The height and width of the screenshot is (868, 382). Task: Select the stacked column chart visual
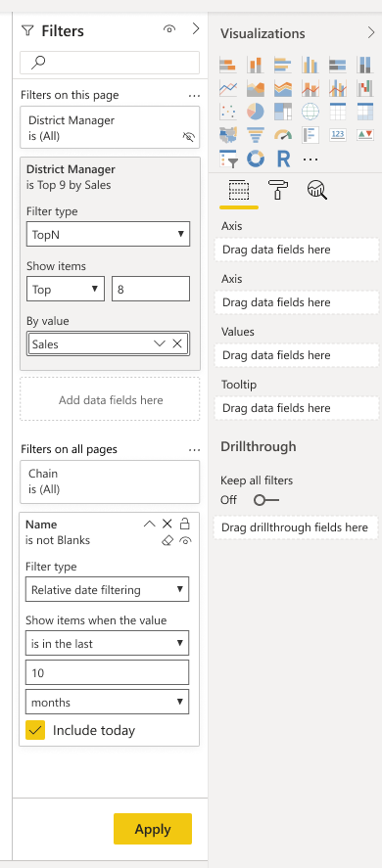255,65
